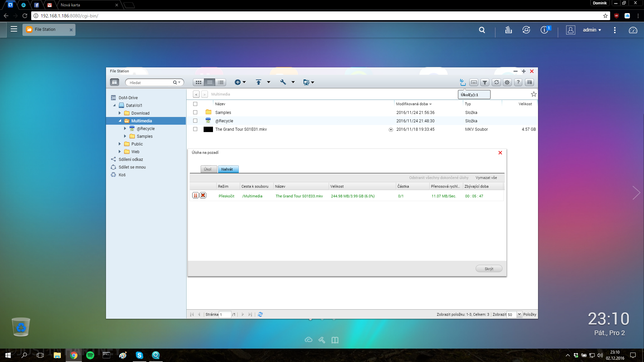Viewport: 644px width, 362px height.
Task: Expand the Download folder tree node
Action: [120, 113]
